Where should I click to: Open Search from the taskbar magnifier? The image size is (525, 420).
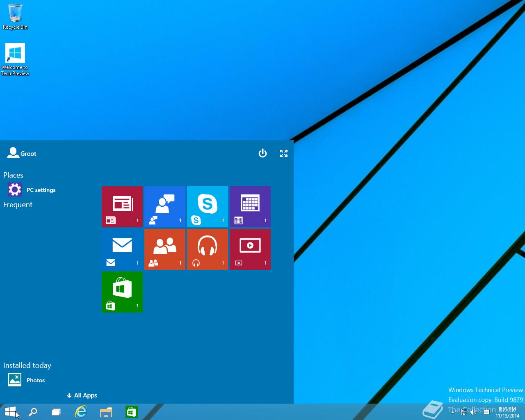33,412
